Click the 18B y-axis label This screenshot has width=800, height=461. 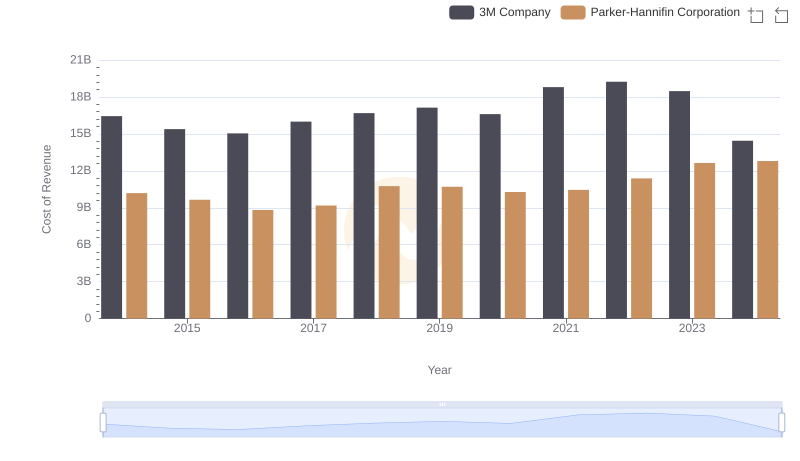(81, 97)
